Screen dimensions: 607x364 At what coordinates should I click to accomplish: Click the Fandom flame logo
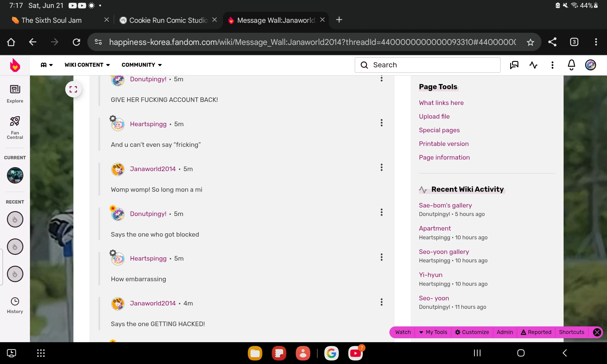pyautogui.click(x=15, y=65)
